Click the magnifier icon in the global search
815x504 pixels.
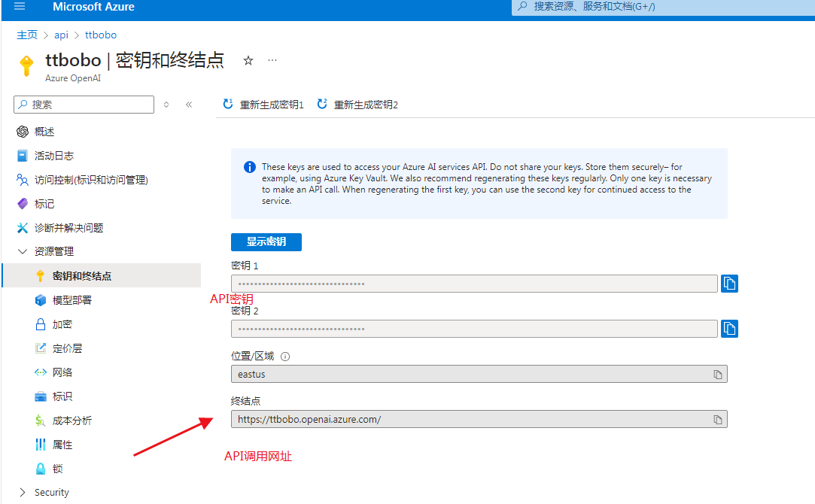click(x=523, y=6)
